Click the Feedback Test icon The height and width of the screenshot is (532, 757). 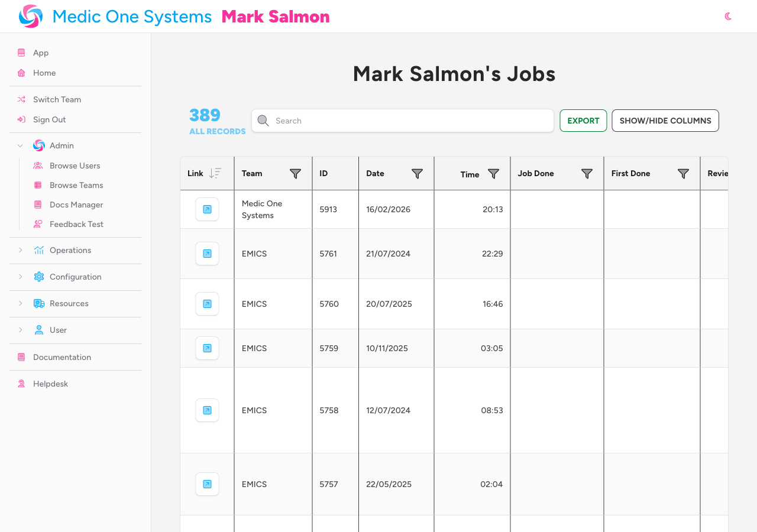(38, 224)
